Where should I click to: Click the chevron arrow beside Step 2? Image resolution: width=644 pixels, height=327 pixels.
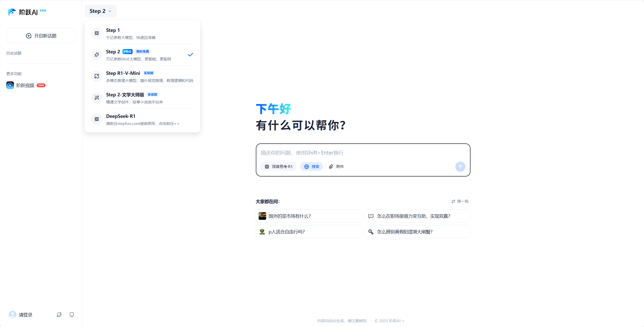click(x=110, y=11)
